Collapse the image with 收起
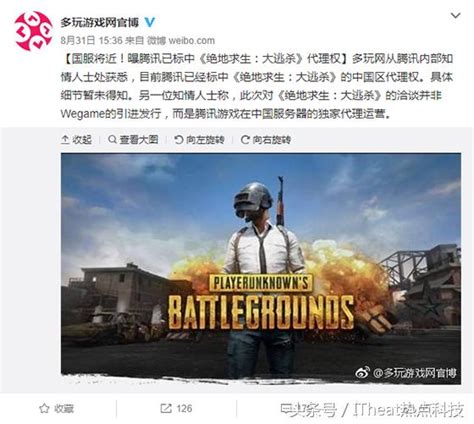The image size is (474, 424). (77, 140)
